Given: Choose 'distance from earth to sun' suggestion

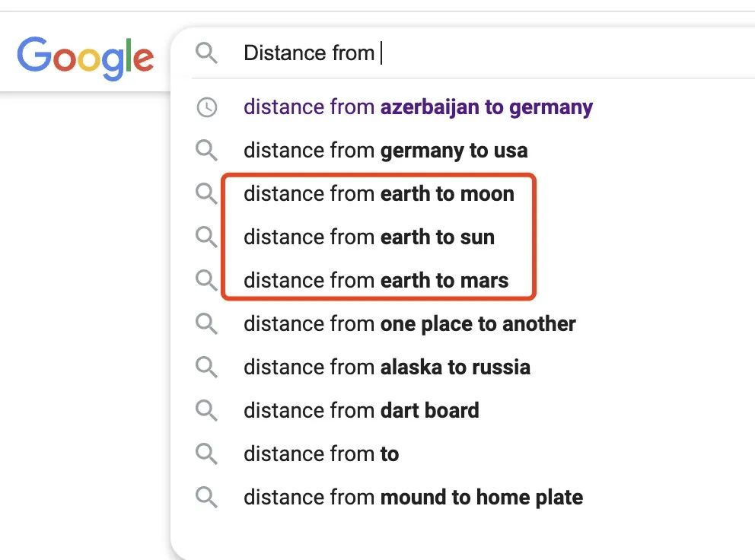Looking at the screenshot, I should pos(369,237).
